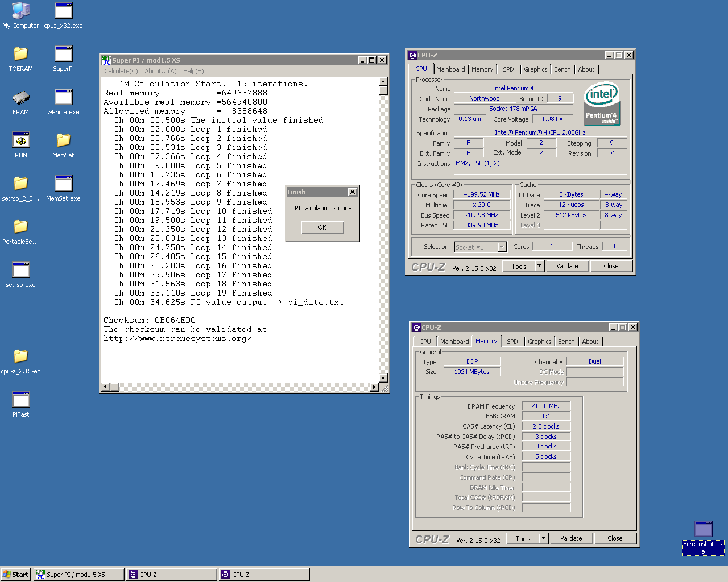Open Mainboard tab in lower CPU-Z

pos(455,342)
